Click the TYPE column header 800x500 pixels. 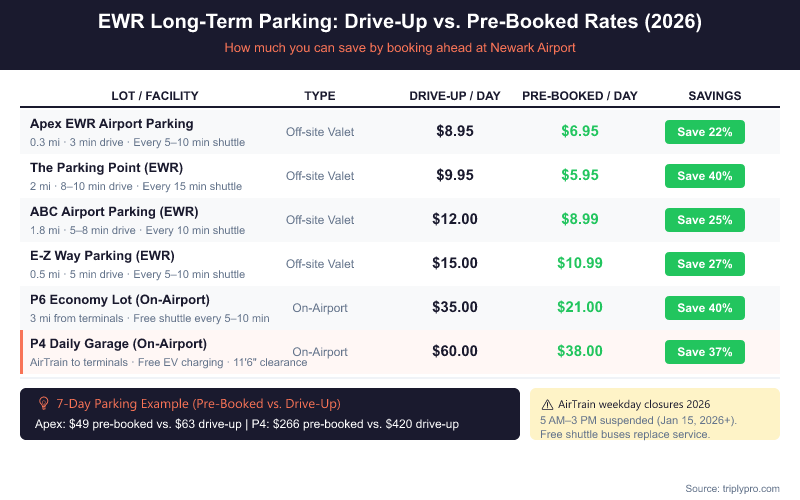click(320, 96)
